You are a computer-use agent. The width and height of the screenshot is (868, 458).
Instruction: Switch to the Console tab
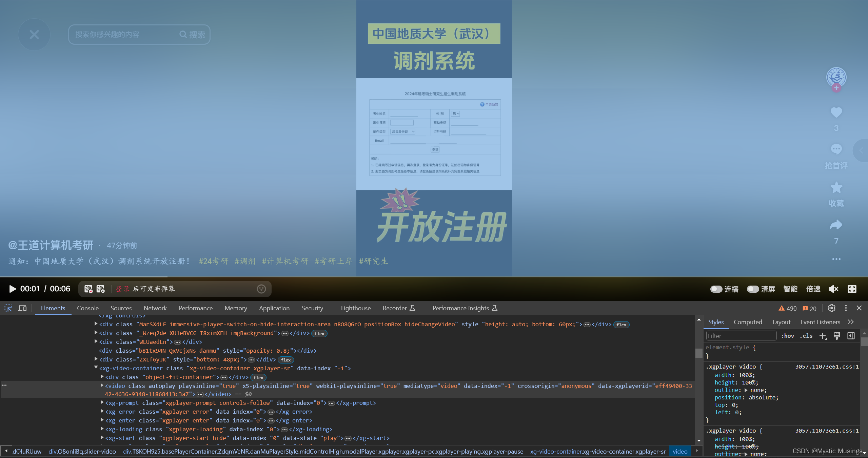[x=88, y=308]
